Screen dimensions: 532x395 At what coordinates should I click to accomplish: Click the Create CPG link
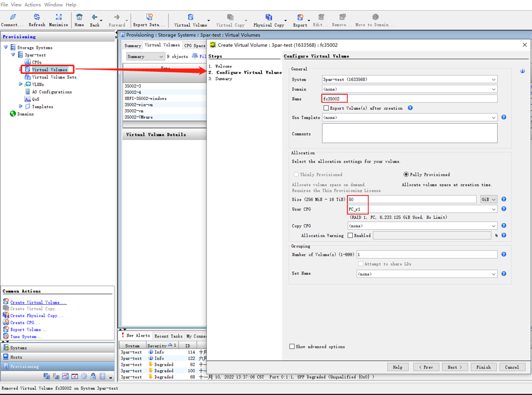[25, 323]
